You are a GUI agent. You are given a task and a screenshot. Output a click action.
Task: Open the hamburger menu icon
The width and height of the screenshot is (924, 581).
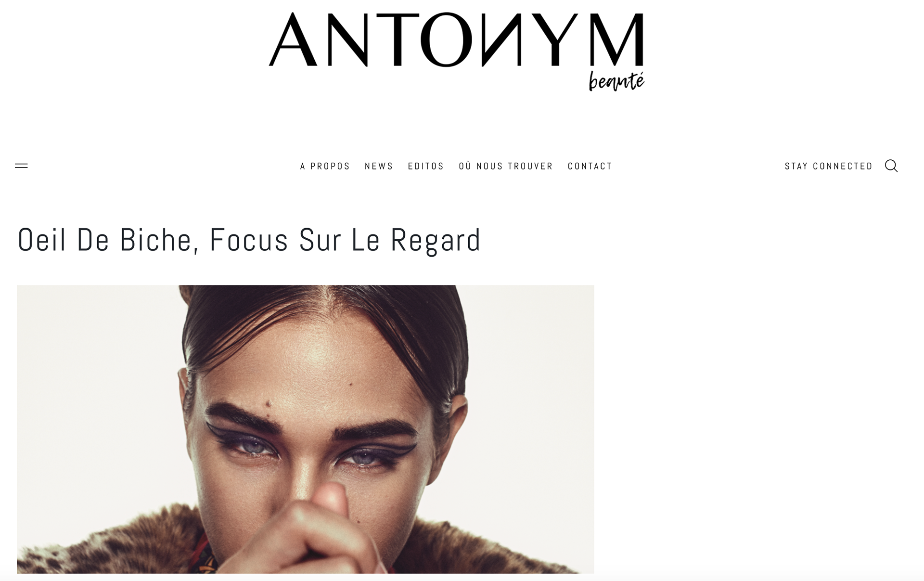click(21, 166)
